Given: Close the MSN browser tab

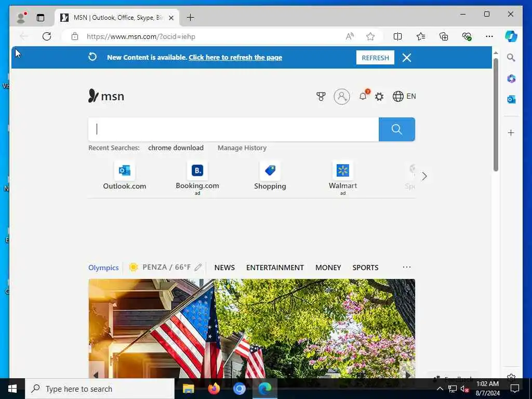Looking at the screenshot, I should tap(171, 18).
